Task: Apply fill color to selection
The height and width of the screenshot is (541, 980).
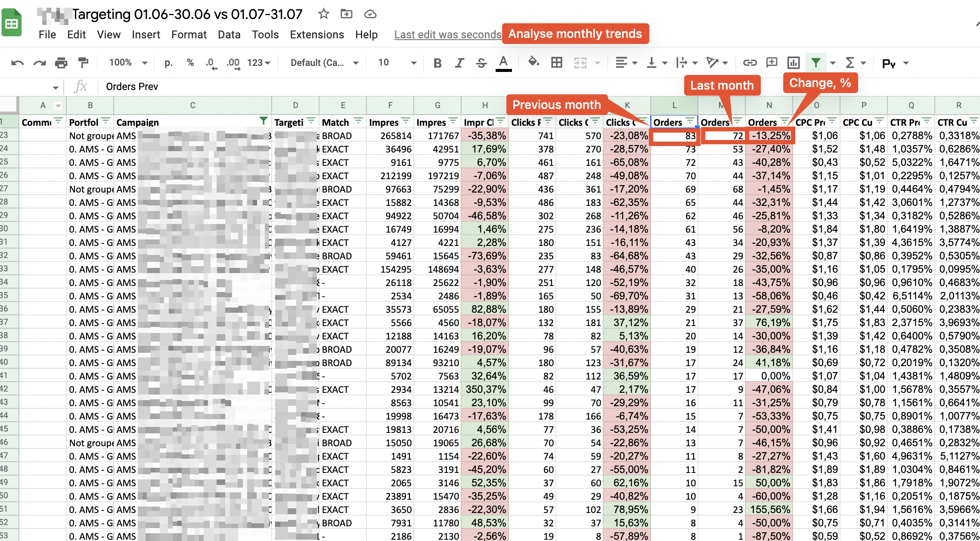Action: (534, 62)
